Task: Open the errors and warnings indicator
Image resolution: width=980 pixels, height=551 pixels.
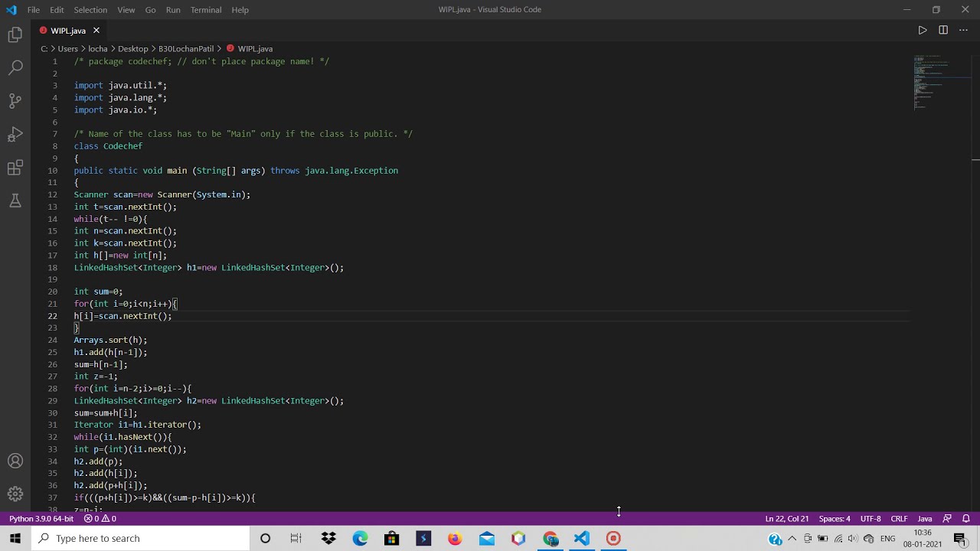Action: click(x=100, y=519)
